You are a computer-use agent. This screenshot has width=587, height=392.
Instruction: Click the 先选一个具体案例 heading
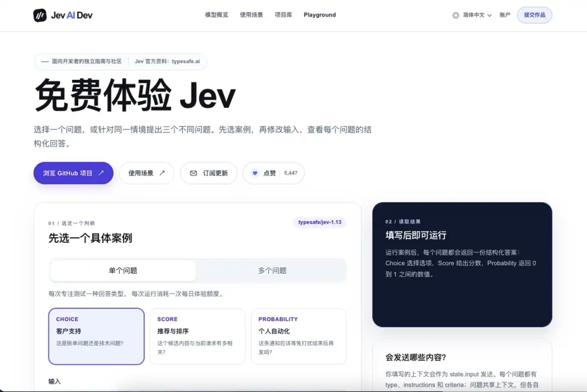90,238
